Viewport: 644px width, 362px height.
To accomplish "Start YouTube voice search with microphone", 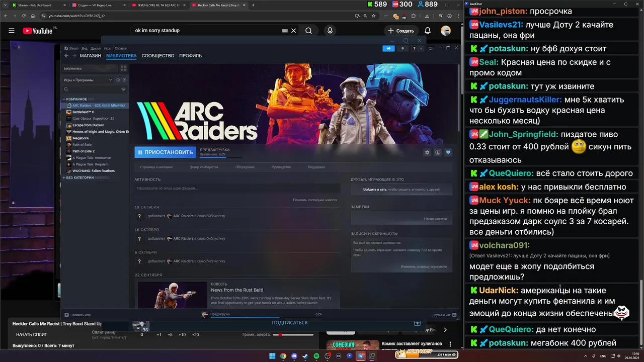I will point(330,31).
